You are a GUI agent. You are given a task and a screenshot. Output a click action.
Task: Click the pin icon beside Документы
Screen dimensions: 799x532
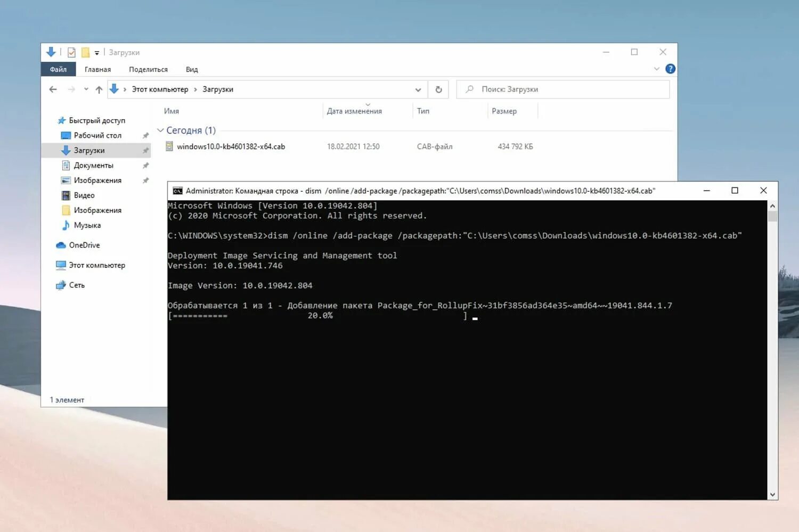pos(145,166)
